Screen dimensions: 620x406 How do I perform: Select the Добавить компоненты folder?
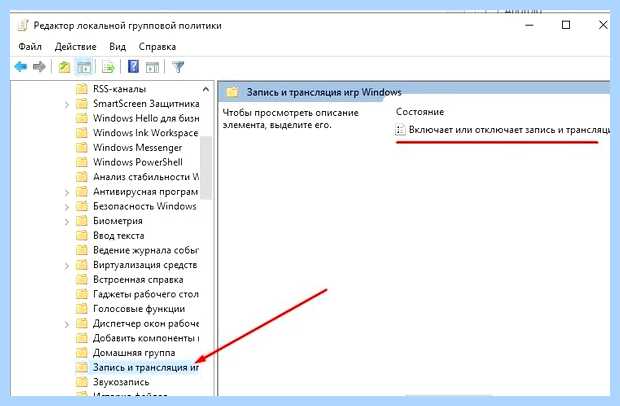pos(146,338)
